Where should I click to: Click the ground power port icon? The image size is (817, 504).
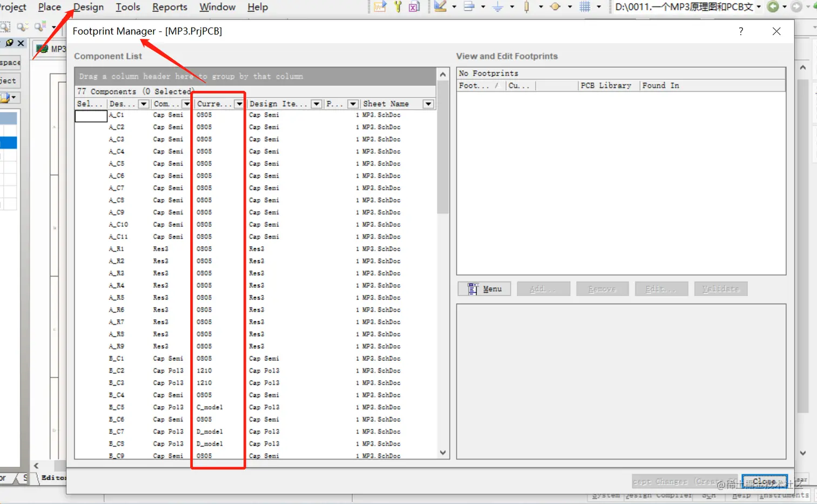[498, 6]
